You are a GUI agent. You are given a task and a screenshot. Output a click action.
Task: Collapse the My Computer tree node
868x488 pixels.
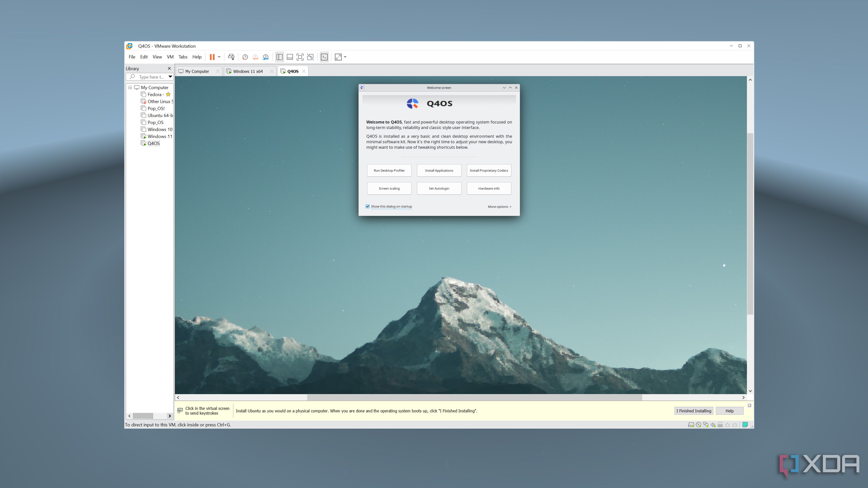[130, 88]
